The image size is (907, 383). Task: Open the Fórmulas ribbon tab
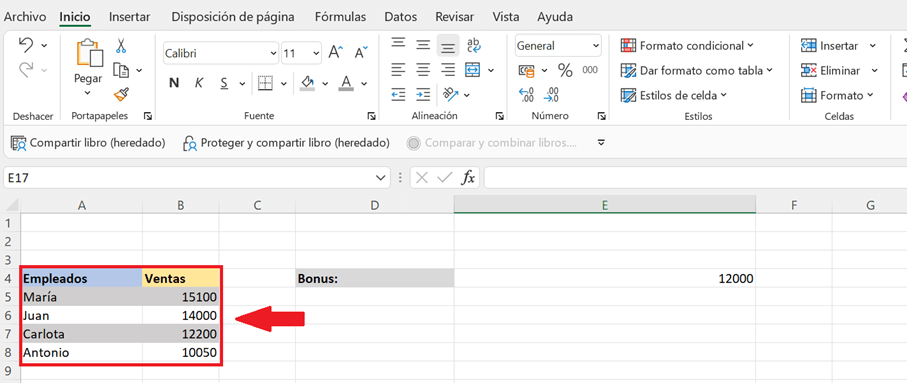click(340, 17)
